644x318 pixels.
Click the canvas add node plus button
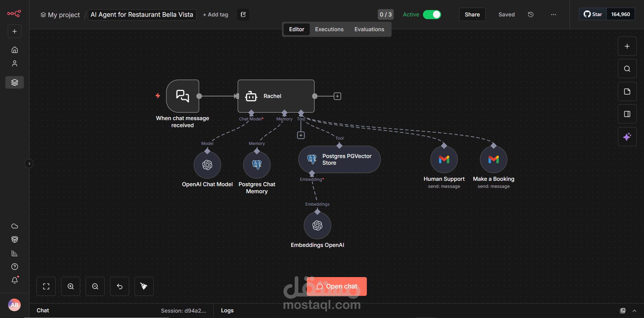click(627, 46)
